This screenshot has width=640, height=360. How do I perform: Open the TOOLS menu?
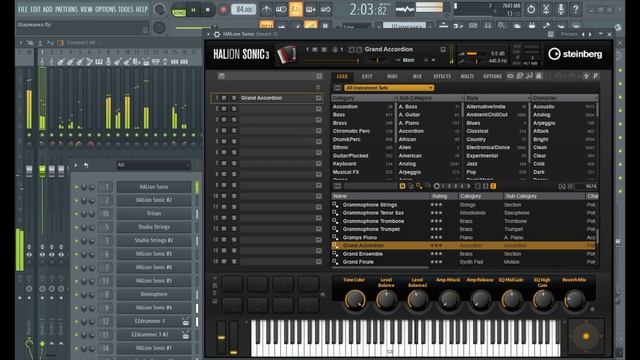pyautogui.click(x=126, y=9)
